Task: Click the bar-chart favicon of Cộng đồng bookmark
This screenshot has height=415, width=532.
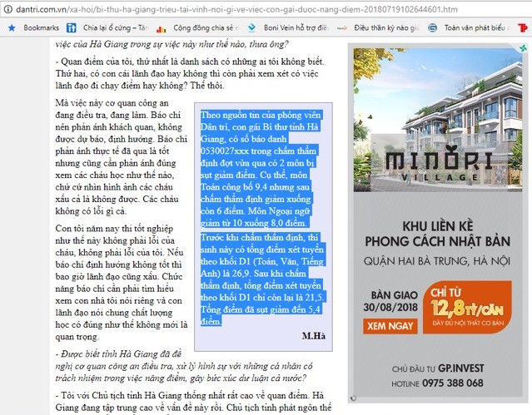Action: pos(162,28)
